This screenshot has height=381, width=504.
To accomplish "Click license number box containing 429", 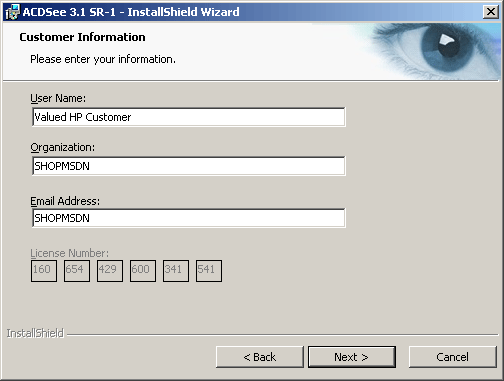I will coord(110,271).
